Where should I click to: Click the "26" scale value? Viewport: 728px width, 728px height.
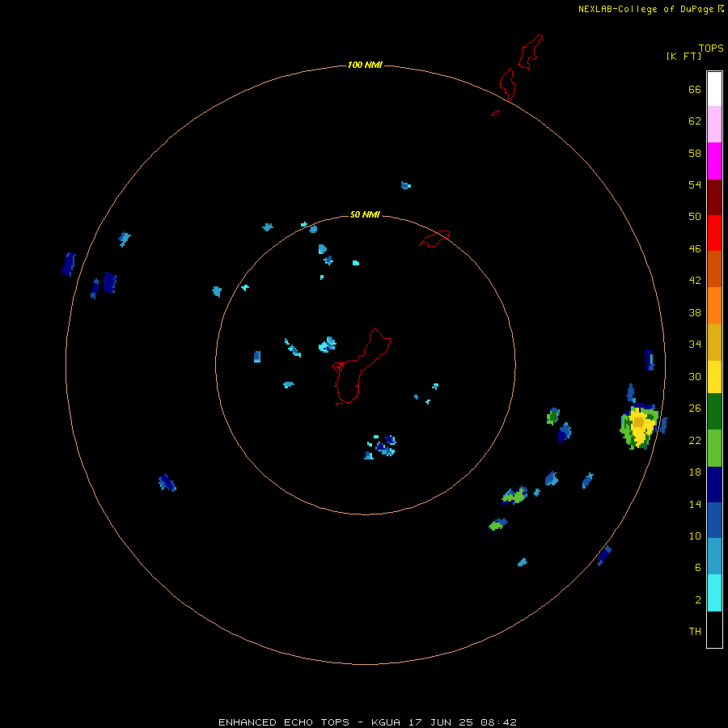[x=695, y=408]
